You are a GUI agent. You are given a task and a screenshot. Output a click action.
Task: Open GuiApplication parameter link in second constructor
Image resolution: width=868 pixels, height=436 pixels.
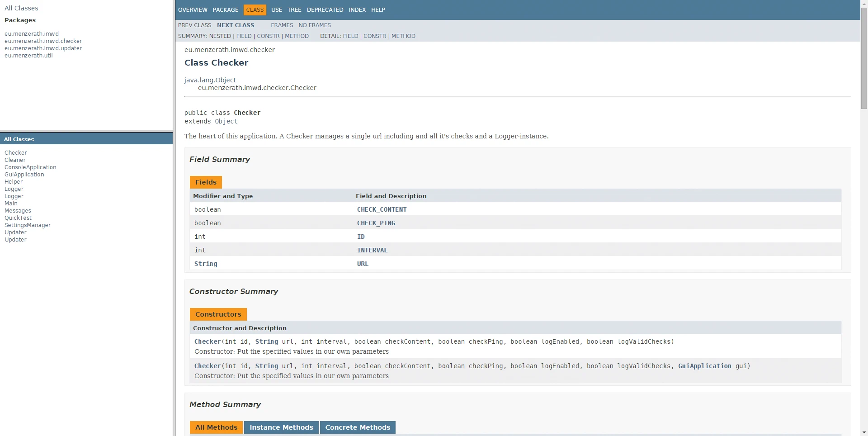pos(704,366)
